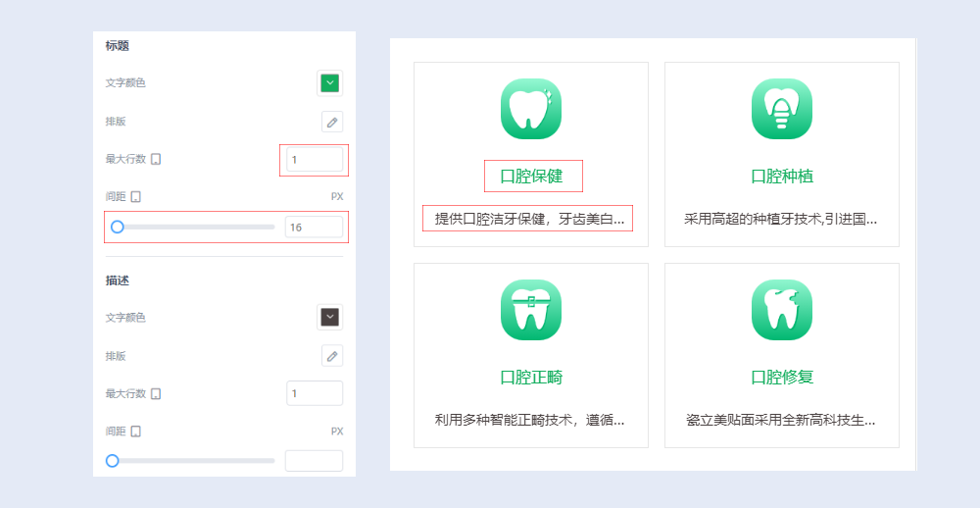Focus the 标题 间距 input showing 16
The width and height of the screenshot is (980, 508).
tap(315, 227)
